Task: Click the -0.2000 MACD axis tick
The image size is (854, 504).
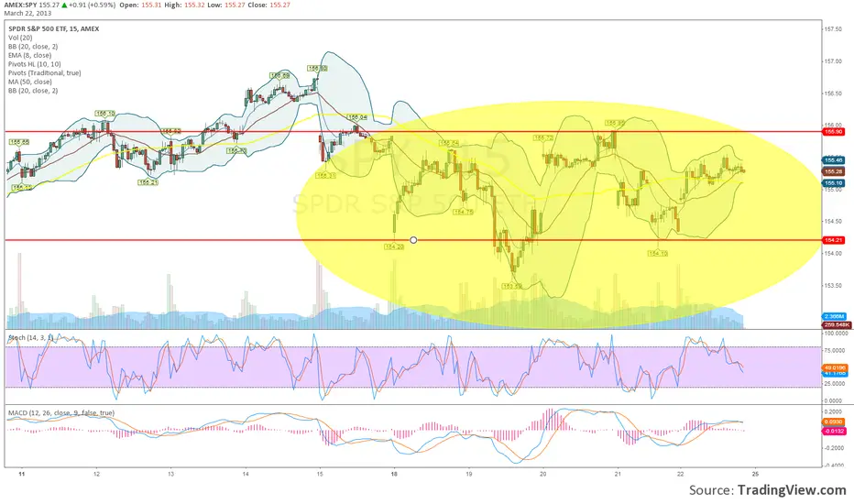Action: click(x=834, y=448)
